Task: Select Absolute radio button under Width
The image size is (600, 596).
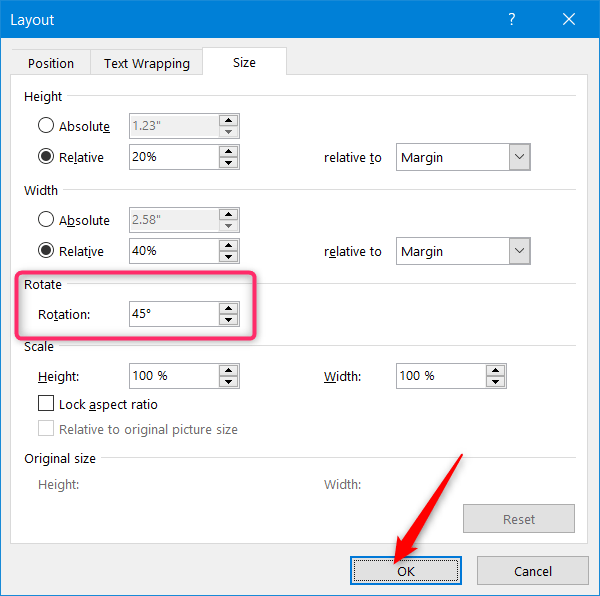Action: tap(46, 220)
